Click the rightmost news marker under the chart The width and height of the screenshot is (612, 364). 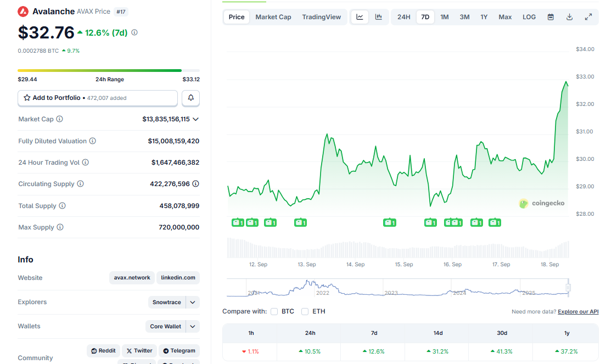(x=495, y=222)
